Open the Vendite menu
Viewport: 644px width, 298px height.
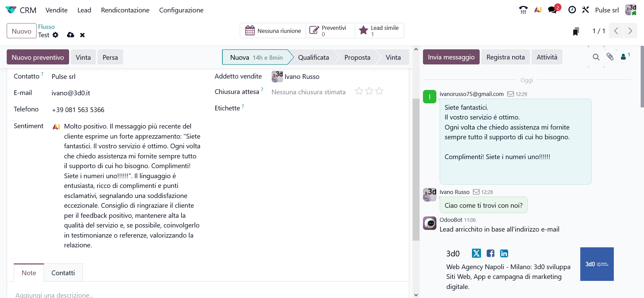click(56, 10)
